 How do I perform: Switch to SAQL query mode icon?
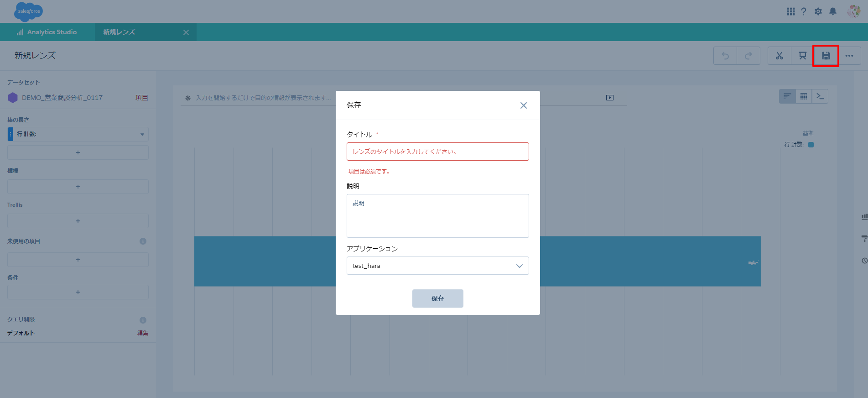coord(820,96)
